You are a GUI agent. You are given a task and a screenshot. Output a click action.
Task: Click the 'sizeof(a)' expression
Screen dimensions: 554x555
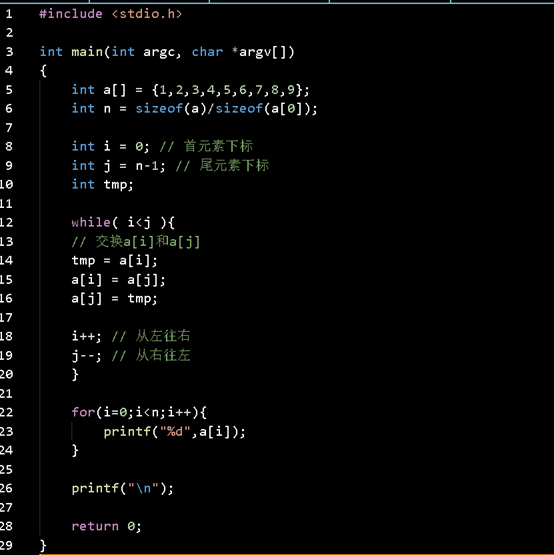171,108
